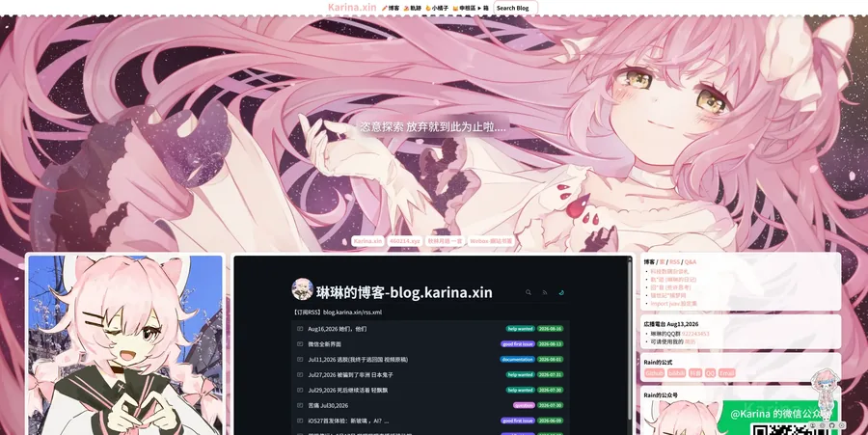
Task: Focus the Search Blog input field
Action: pyautogui.click(x=515, y=9)
